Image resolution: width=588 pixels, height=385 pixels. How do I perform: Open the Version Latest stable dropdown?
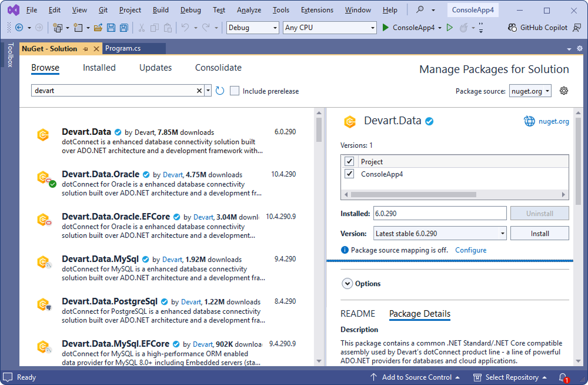pos(502,233)
